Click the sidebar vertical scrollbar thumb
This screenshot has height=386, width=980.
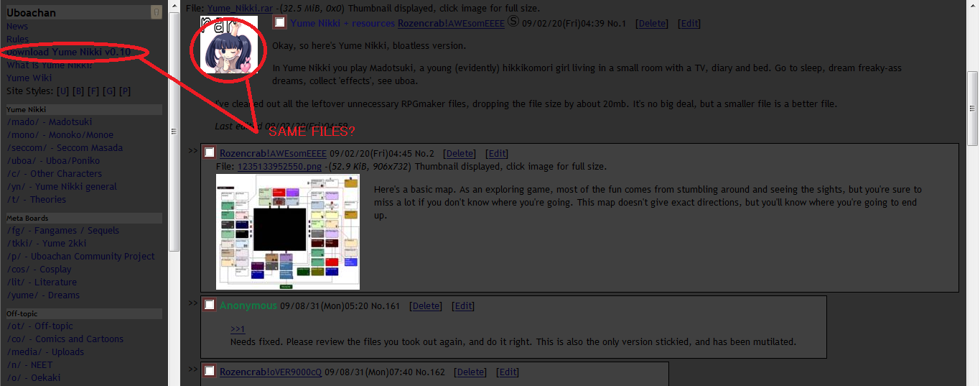tap(174, 132)
